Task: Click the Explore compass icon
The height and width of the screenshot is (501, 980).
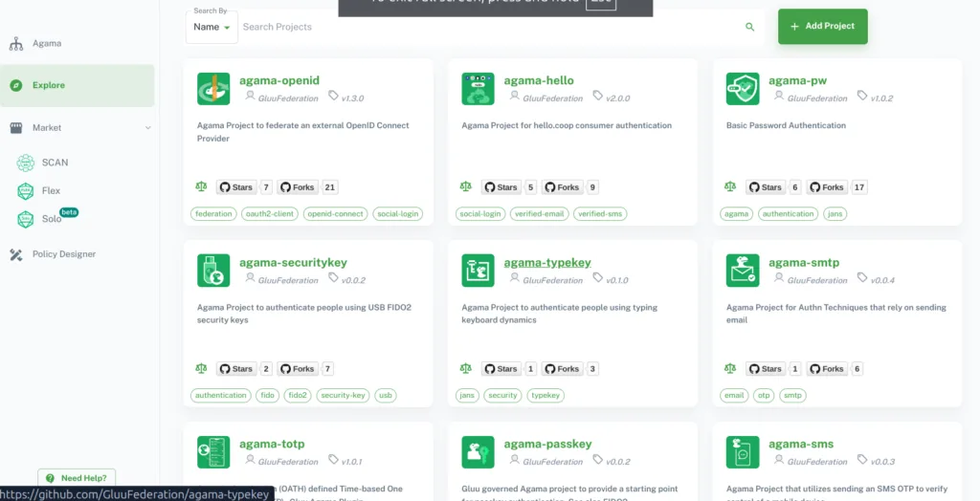Action: [16, 86]
